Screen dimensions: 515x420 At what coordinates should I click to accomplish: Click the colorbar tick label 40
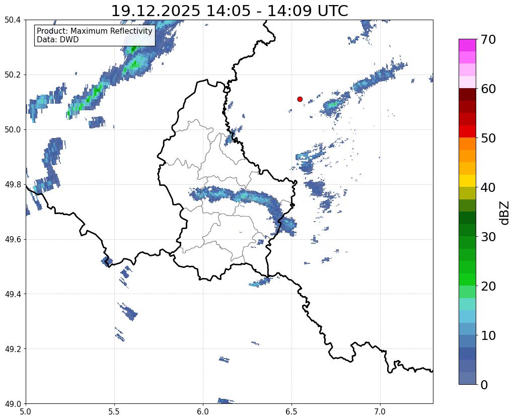pyautogui.click(x=488, y=187)
